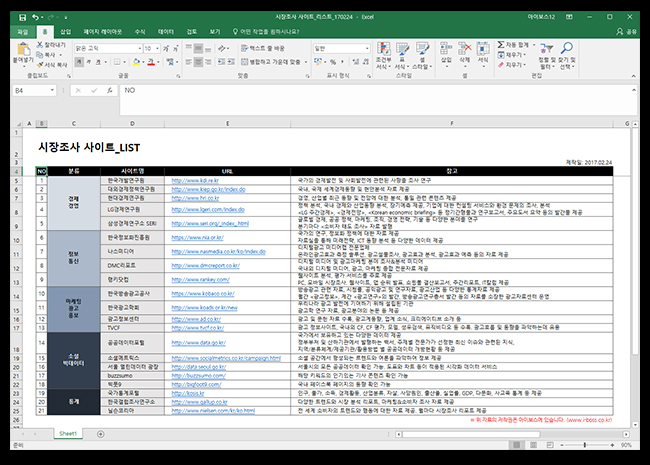
Task: Open fill color yellow swatch button
Action: [x=136, y=62]
